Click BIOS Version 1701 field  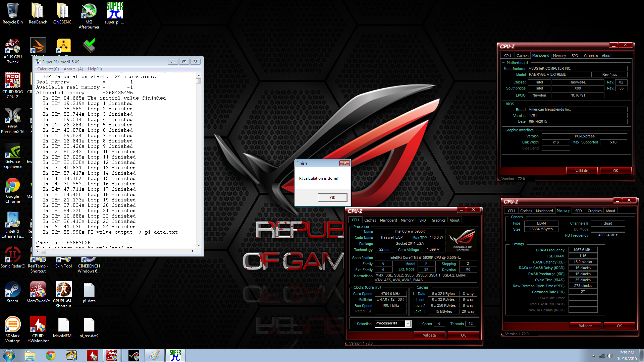pos(578,115)
